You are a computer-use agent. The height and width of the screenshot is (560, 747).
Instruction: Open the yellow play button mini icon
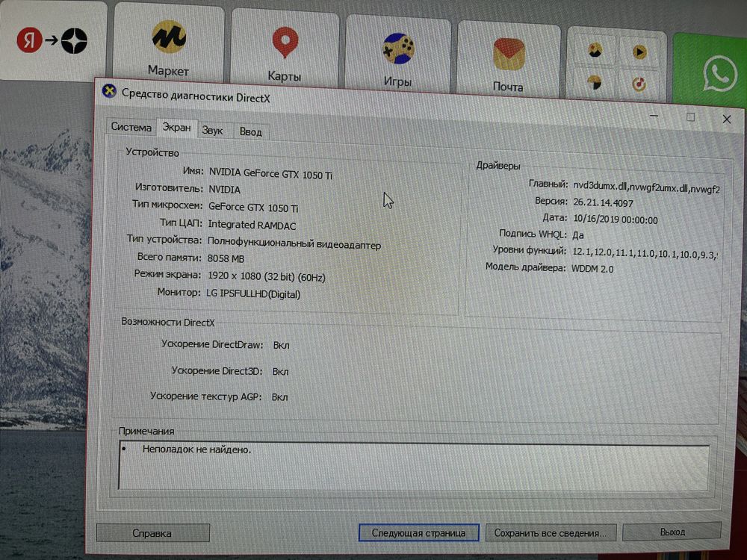[639, 52]
